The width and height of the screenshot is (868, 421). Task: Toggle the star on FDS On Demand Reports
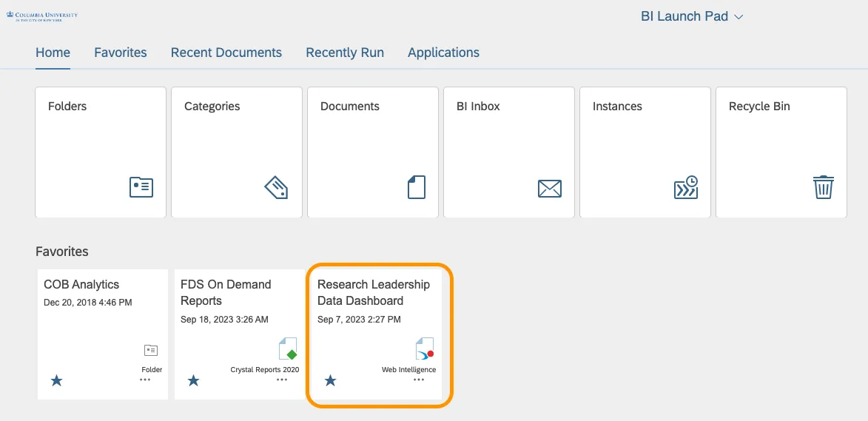(193, 380)
